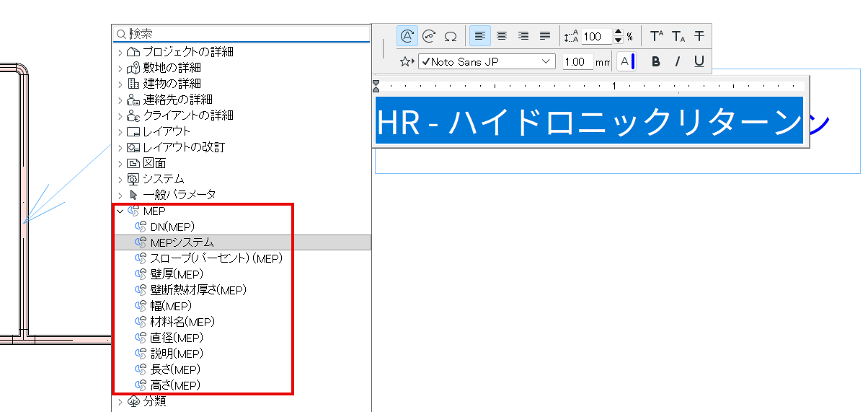Viewport: 868px width, 412px height.
Task: Click the レイアウト layout icon
Action: pyautogui.click(x=133, y=131)
